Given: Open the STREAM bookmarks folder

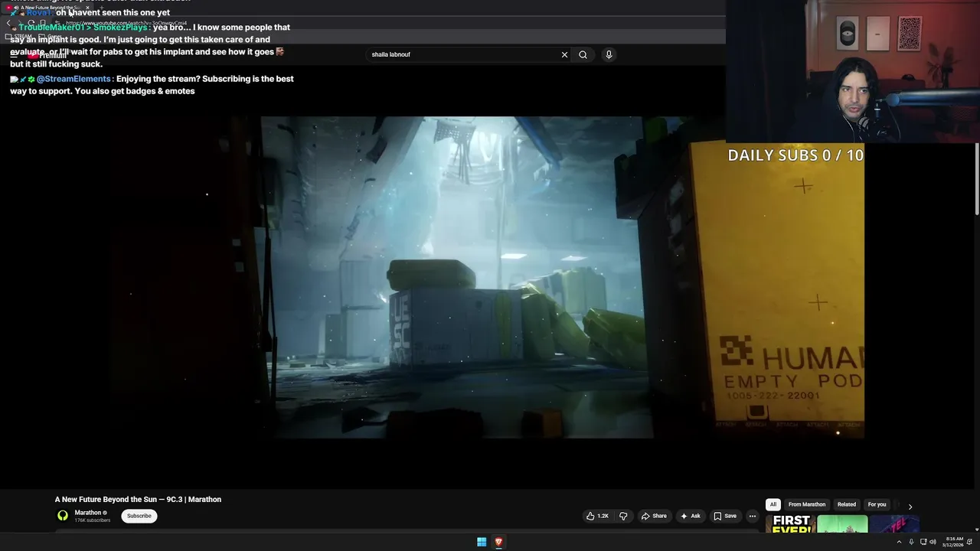Looking at the screenshot, I should pyautogui.click(x=19, y=36).
